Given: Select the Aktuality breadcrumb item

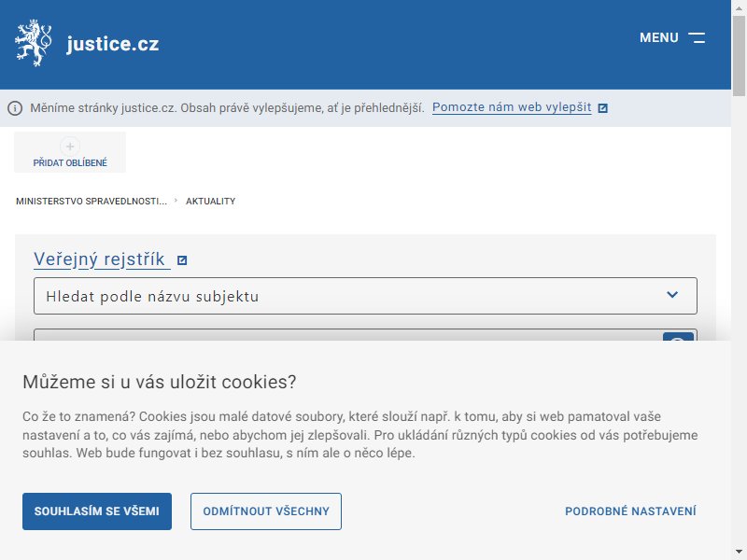Looking at the screenshot, I should [211, 201].
